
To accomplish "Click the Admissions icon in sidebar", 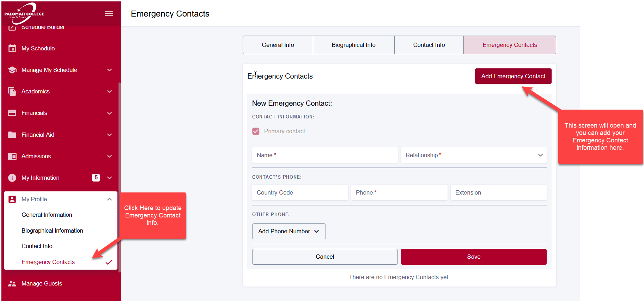I will [x=12, y=156].
